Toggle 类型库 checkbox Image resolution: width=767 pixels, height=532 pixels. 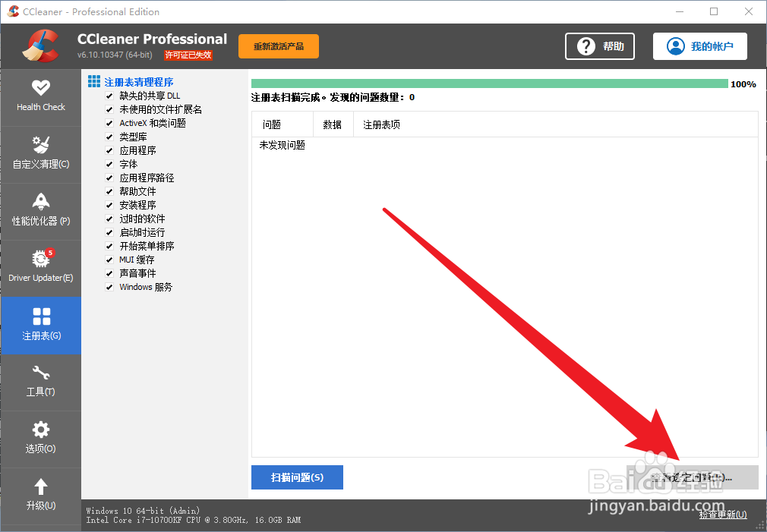pos(109,137)
